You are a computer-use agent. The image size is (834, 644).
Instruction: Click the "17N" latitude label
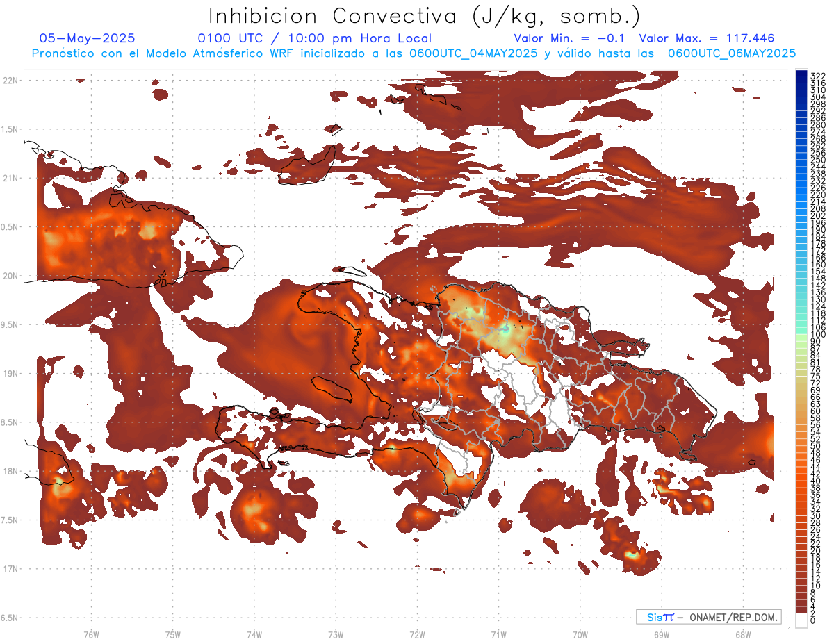tap(10, 569)
